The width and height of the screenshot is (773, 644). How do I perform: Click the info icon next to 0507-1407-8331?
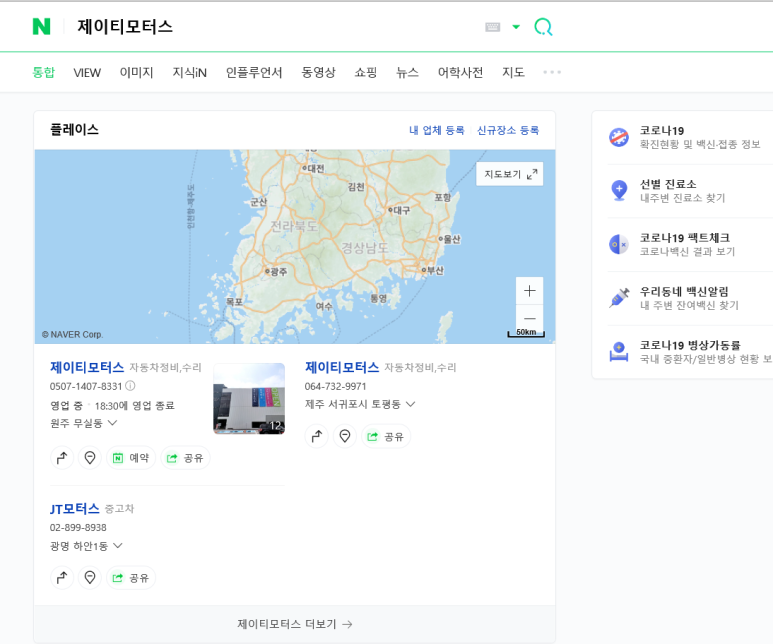point(130,386)
